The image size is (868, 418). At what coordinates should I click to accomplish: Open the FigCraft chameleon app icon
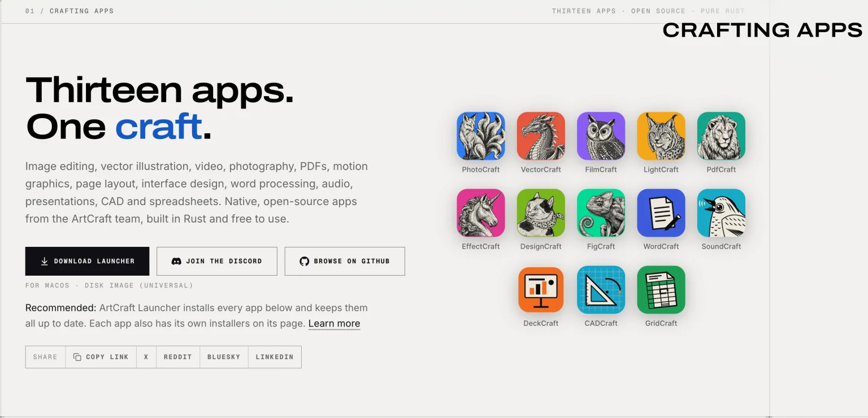coord(601,213)
